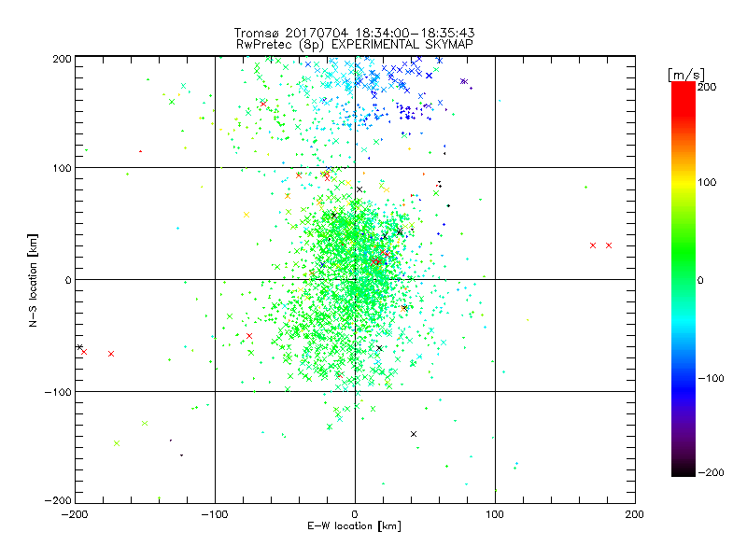Click the x-axis '-200' tick label
Viewport: 747px width, 560px height.
tap(75, 514)
